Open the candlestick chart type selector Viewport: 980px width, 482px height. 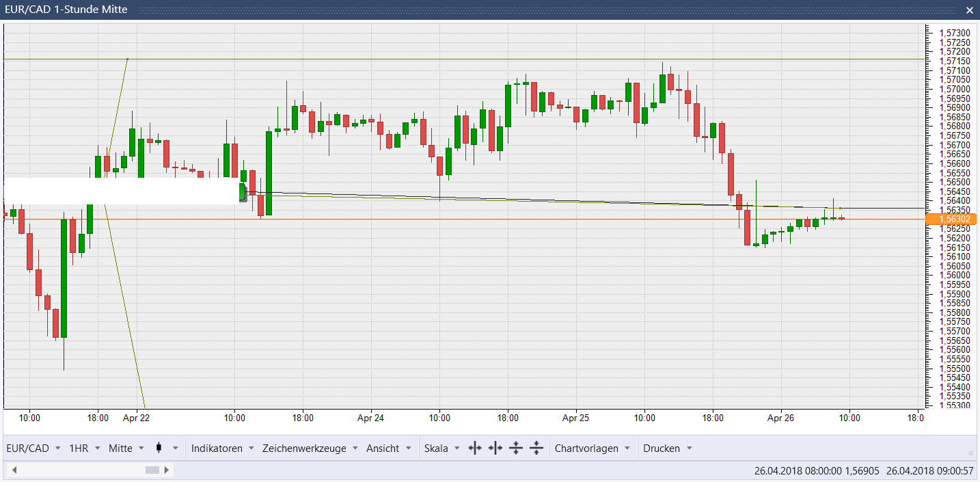point(166,448)
